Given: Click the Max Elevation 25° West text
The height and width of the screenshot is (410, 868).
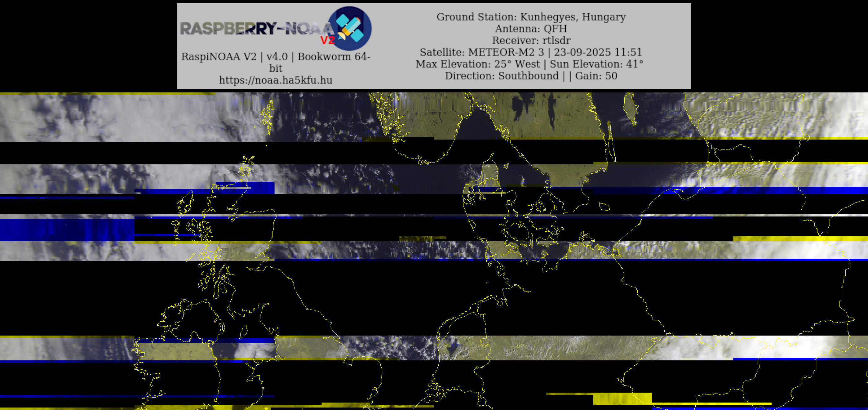Looking at the screenshot, I should tap(477, 64).
